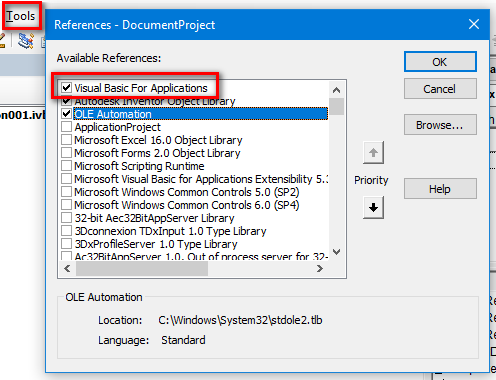
Task: Click the horizontal scrollbar right arrow
Action: [320, 268]
